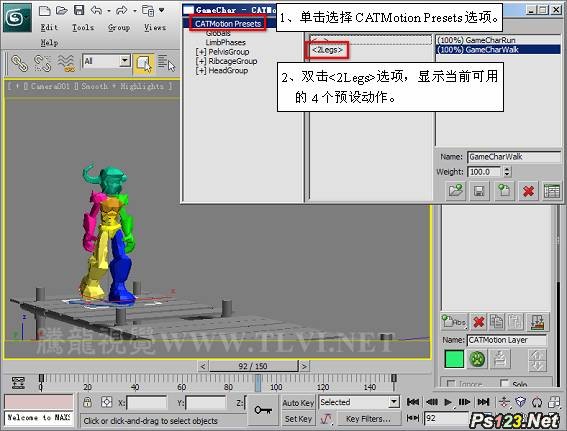Viewport: 567px width, 431px height.
Task: Click the Weight value field
Action: click(x=485, y=172)
